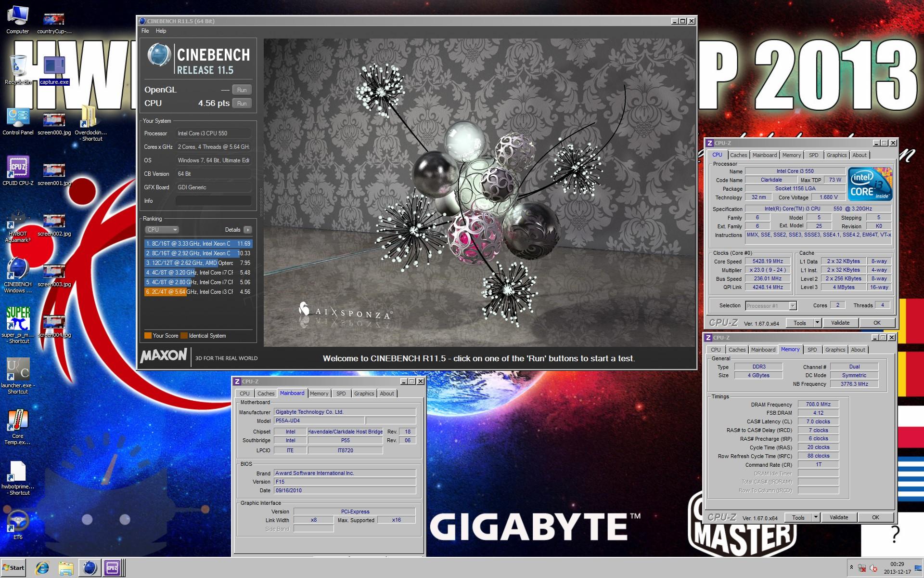Viewport: 924px width, 578px height.
Task: Open Mainboard tab in top CPU-Z window
Action: click(x=765, y=155)
